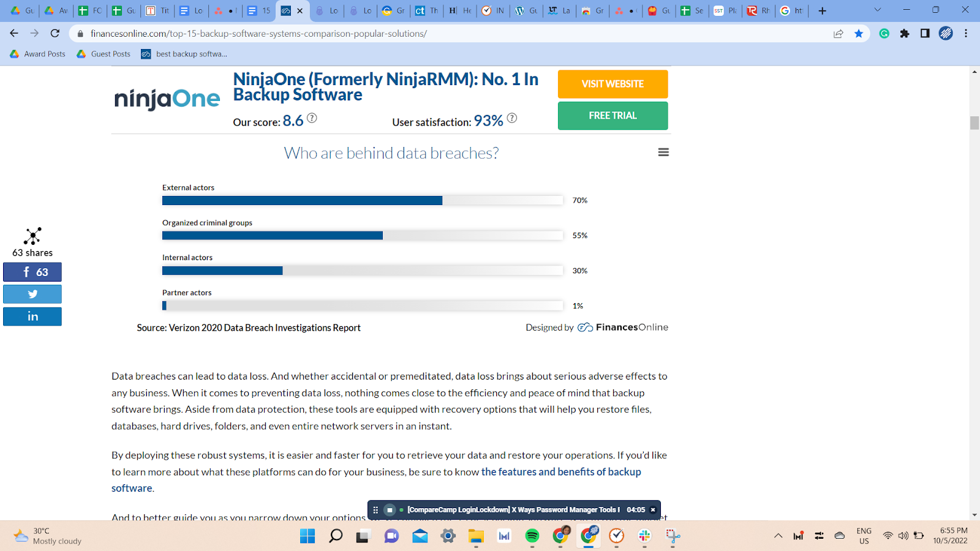Open Settings gear on the taskbar
Image resolution: width=980 pixels, height=551 pixels.
tap(448, 536)
